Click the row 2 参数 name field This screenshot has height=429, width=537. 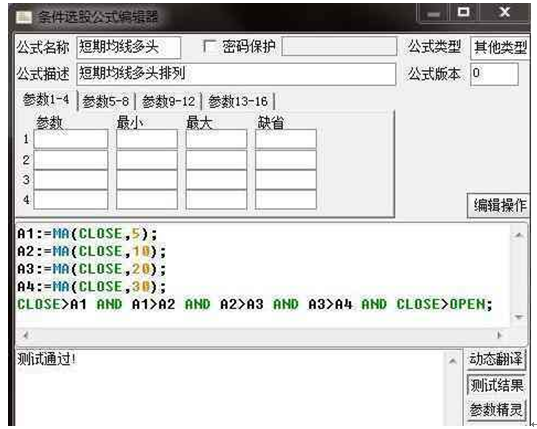pyautogui.click(x=71, y=160)
